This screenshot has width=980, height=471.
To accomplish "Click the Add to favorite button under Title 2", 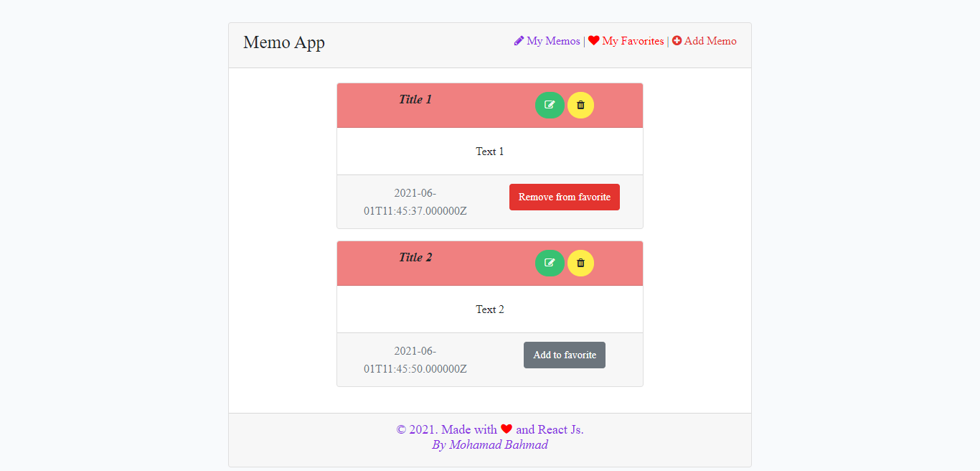I will (564, 355).
